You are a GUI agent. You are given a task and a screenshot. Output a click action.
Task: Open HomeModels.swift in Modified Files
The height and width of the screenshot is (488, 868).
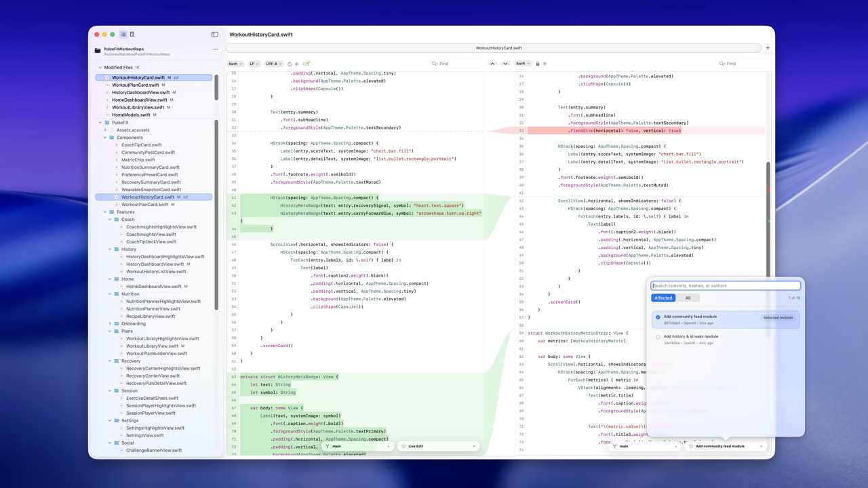coord(131,115)
